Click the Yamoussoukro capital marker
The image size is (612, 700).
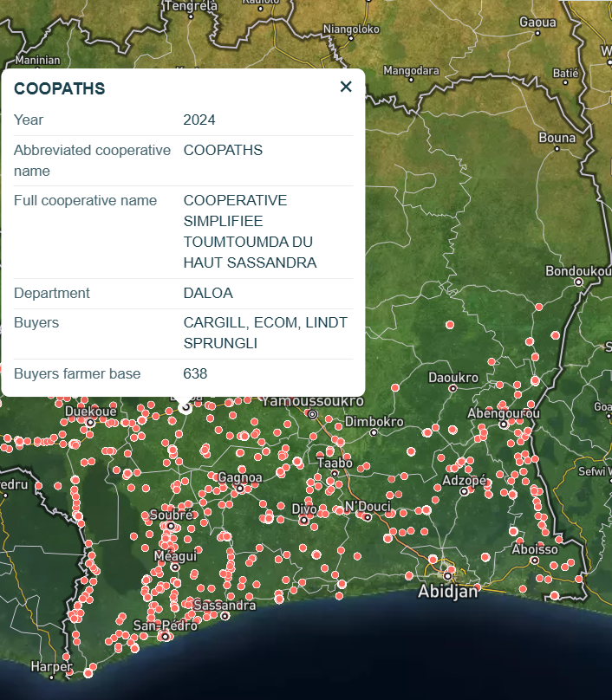pos(313,414)
